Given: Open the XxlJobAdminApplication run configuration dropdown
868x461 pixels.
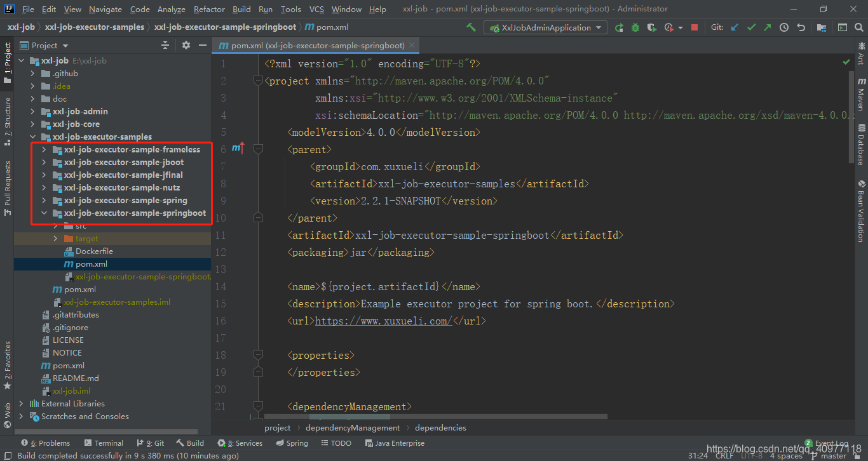Looking at the screenshot, I should (x=546, y=27).
